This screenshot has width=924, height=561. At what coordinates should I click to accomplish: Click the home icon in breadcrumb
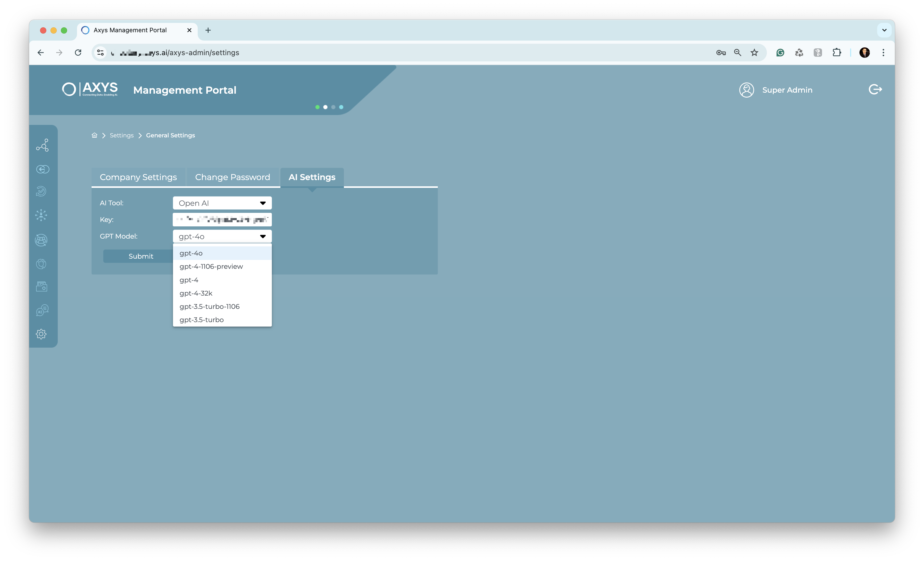(x=94, y=135)
